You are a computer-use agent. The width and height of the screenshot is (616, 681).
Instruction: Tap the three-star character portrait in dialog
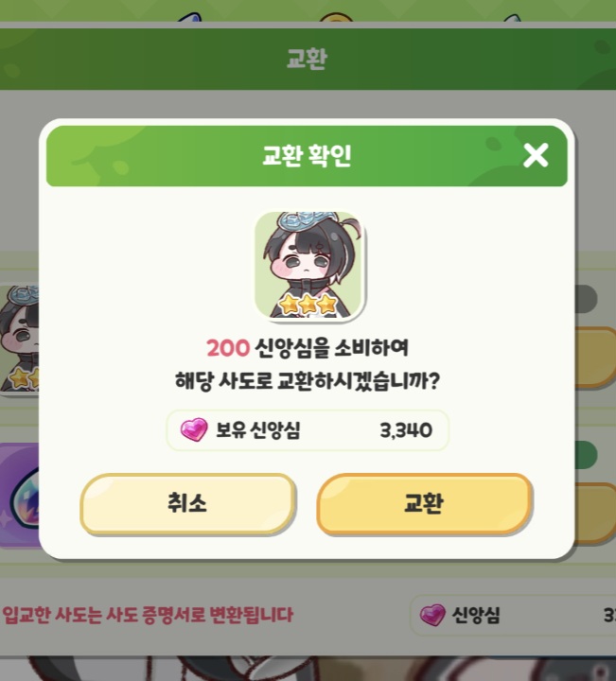click(x=309, y=266)
